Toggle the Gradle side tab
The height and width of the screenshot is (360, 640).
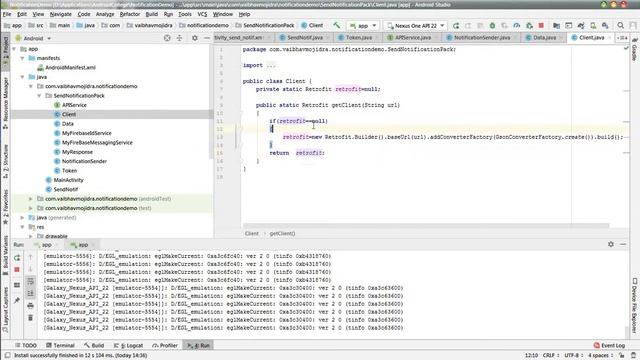pos(635,49)
